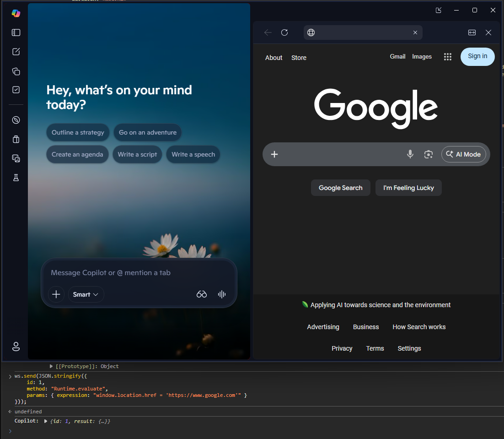The image size is (504, 439).
Task: Open the Google Settings footer link
Action: coord(409,349)
